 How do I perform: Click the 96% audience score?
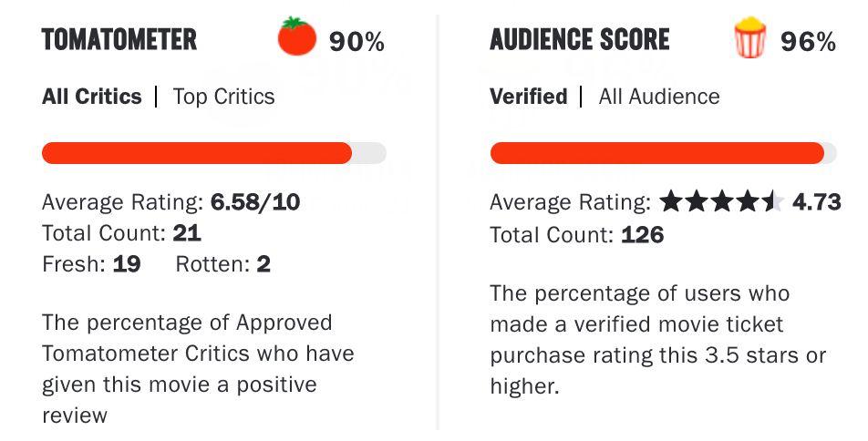click(808, 42)
